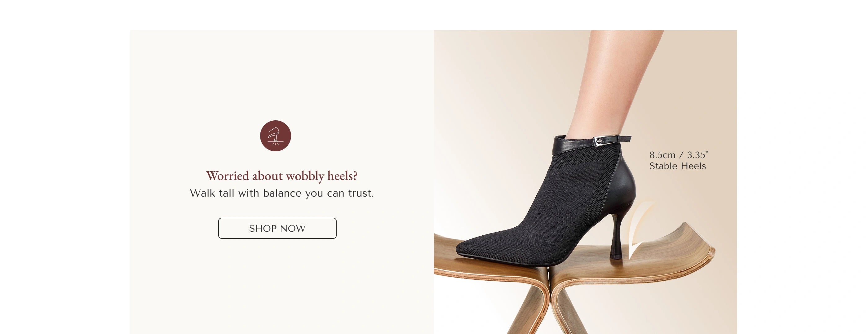Screen dimensions: 868x334
Task: Click the '8.5cm / 3.35"' measurement label
Action: coord(679,155)
